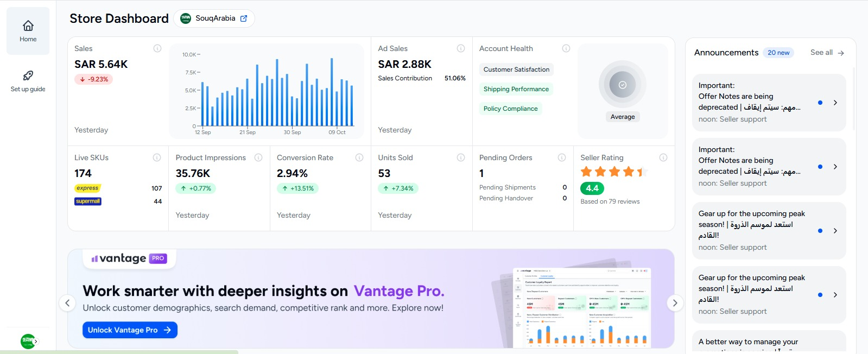Show info for Ad Sales card

pyautogui.click(x=461, y=48)
